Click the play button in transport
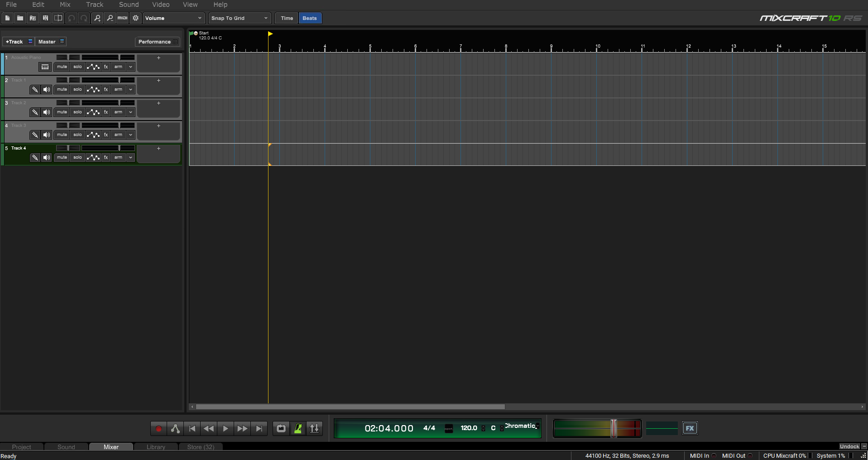 tap(225, 428)
